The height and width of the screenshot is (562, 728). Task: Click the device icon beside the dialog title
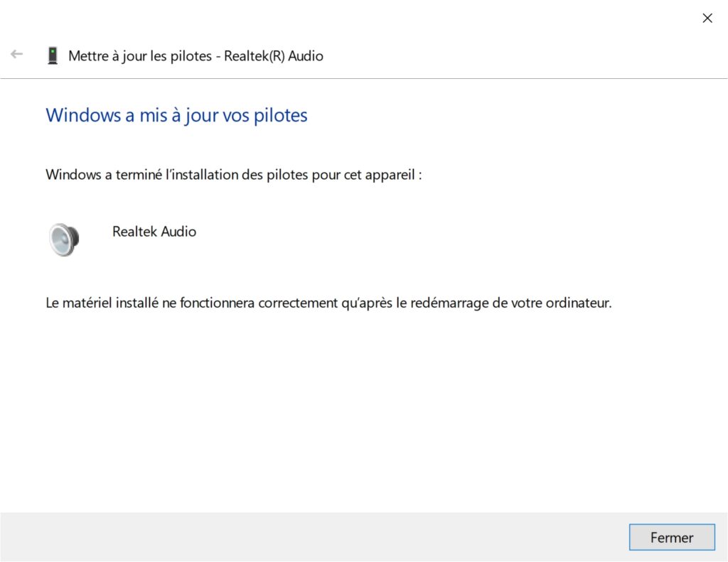(x=53, y=55)
